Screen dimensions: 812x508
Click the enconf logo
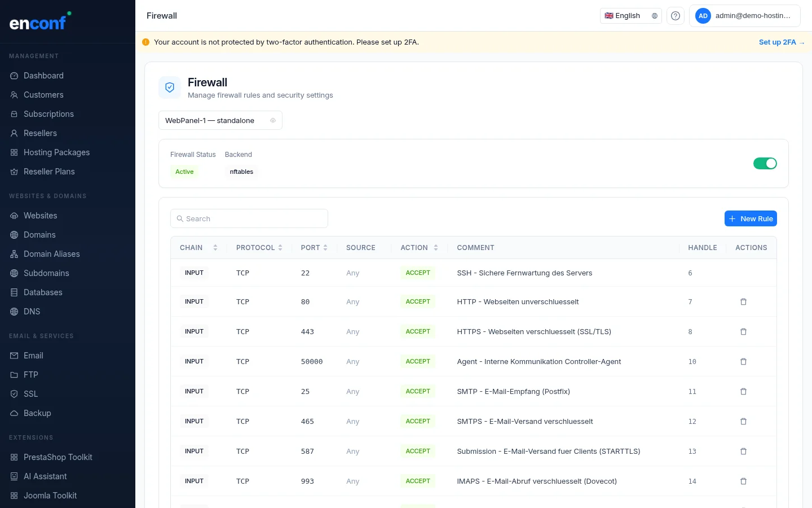(x=40, y=21)
